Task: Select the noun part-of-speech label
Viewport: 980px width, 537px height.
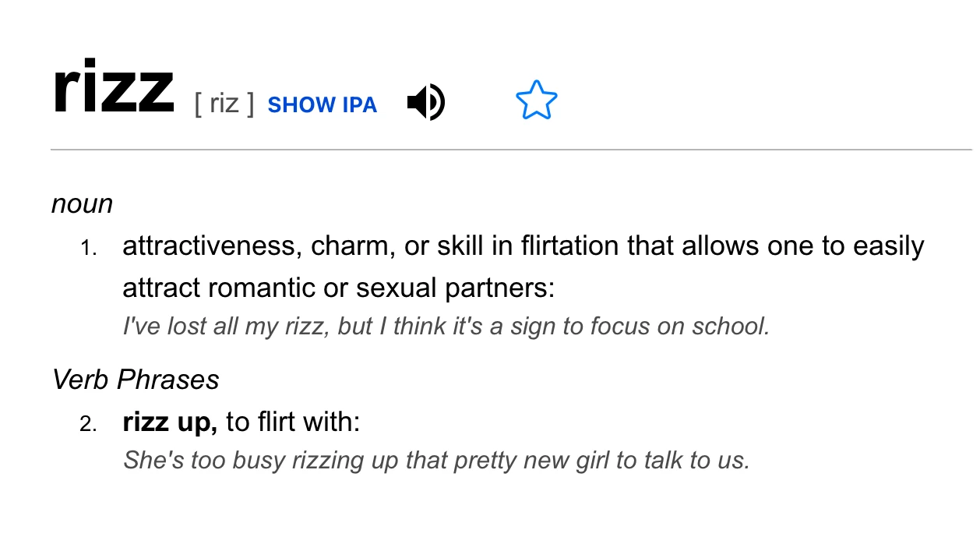Action: [82, 203]
